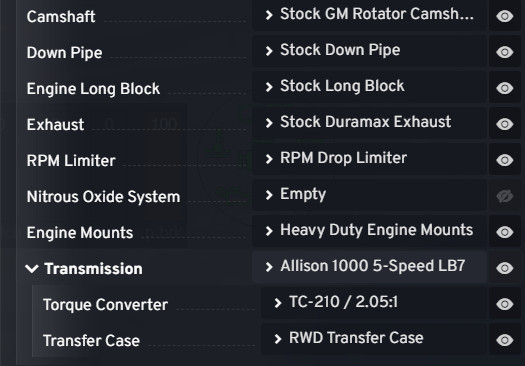
Task: Collapse the Transmission section chevron
Action: tap(32, 269)
